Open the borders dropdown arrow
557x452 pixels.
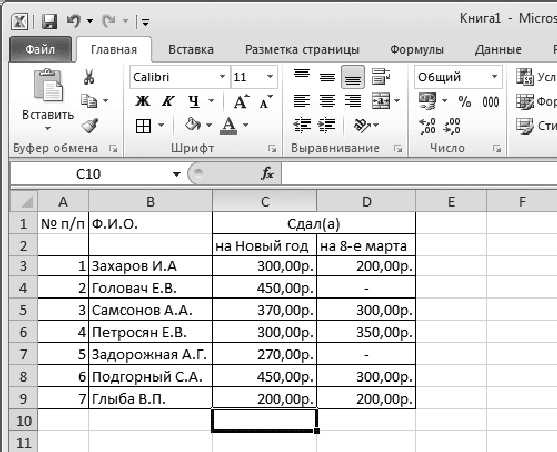click(x=161, y=125)
